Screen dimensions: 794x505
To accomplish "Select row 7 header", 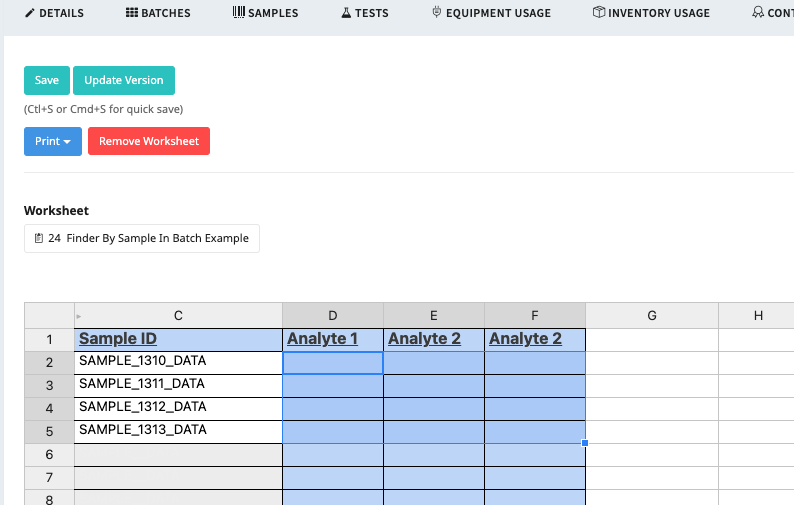I will pos(49,478).
